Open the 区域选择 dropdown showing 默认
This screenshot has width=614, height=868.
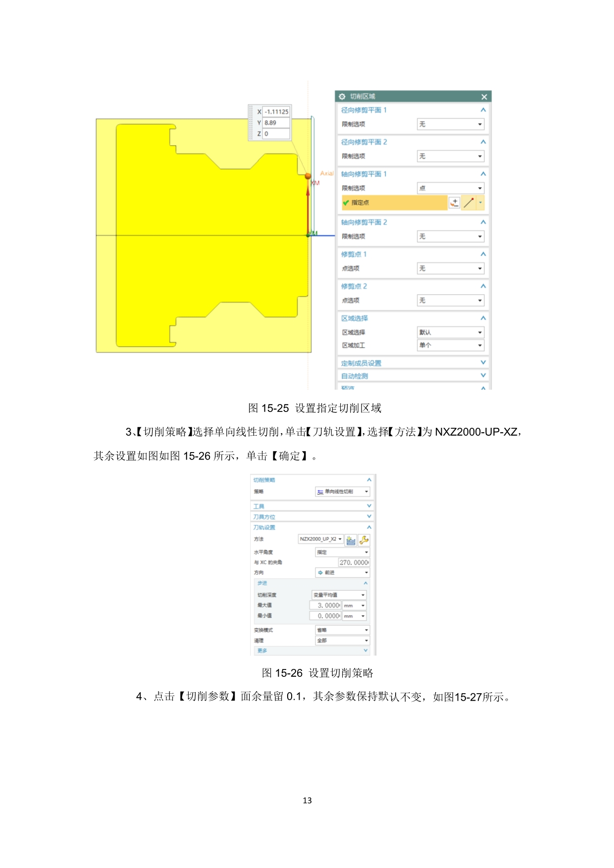point(451,332)
